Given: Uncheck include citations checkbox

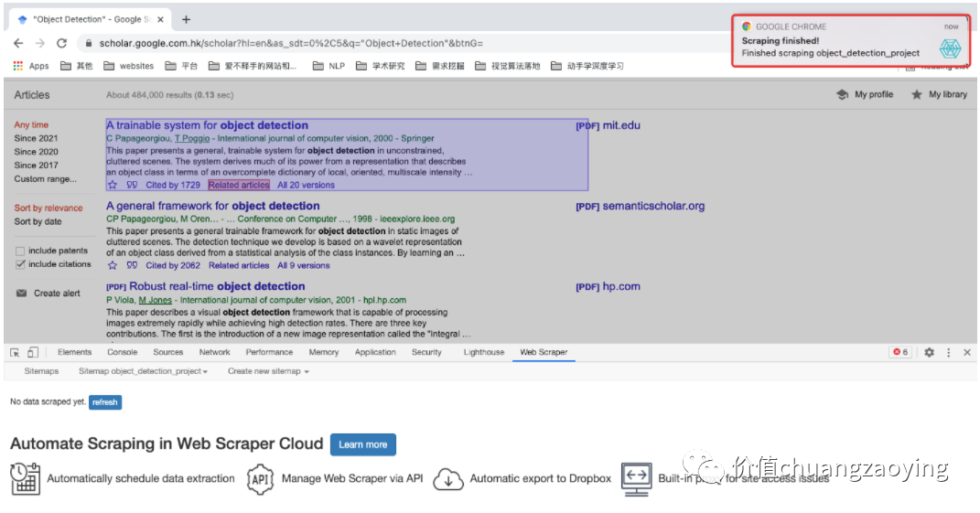Looking at the screenshot, I should tap(21, 264).
